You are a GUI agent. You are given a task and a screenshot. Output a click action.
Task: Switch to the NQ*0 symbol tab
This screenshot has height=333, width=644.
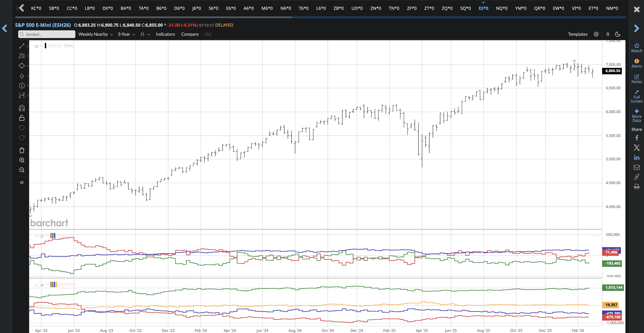point(502,8)
